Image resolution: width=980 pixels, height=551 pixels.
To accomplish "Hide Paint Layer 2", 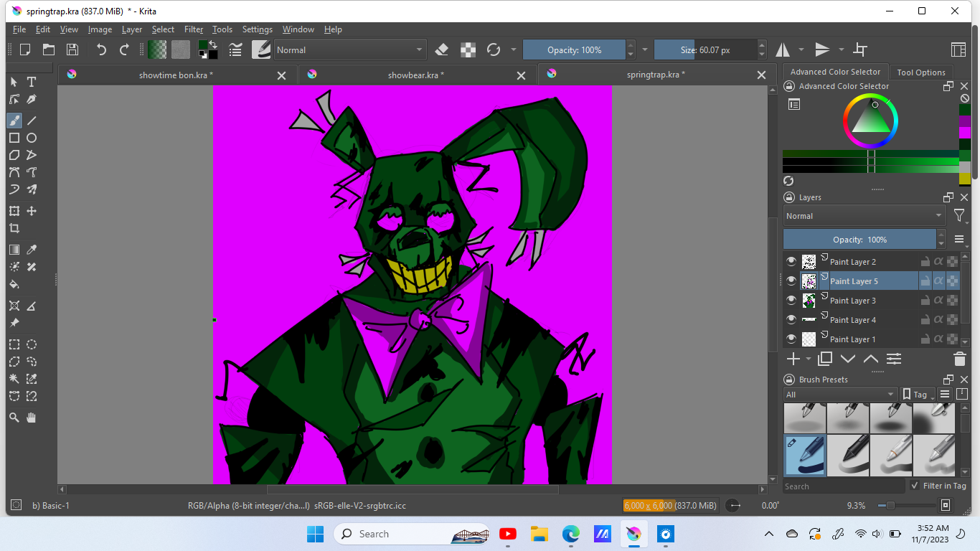I will coord(791,262).
